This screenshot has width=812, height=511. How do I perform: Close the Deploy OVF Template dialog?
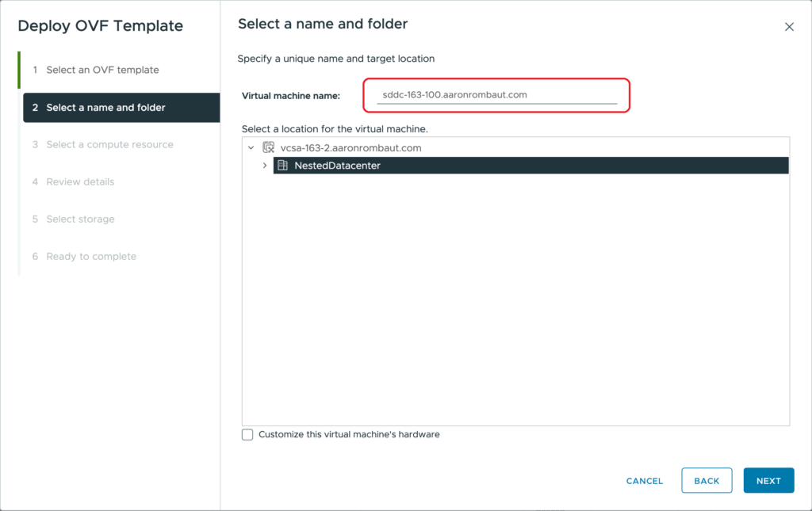pos(789,27)
